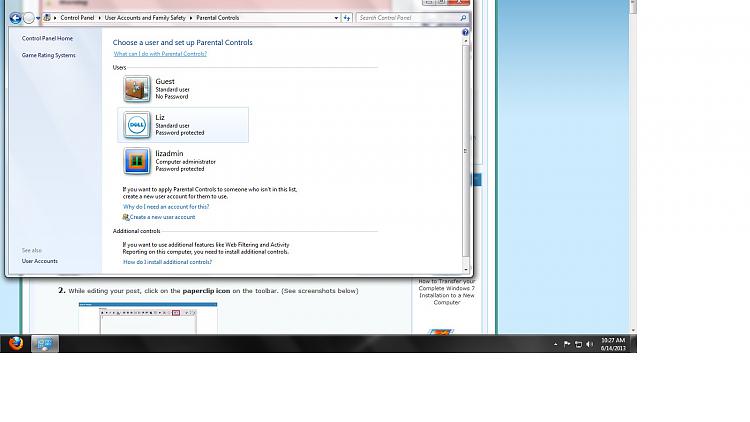Open the network tray icon
Viewport: 750px width, 422px height.
[x=578, y=344]
